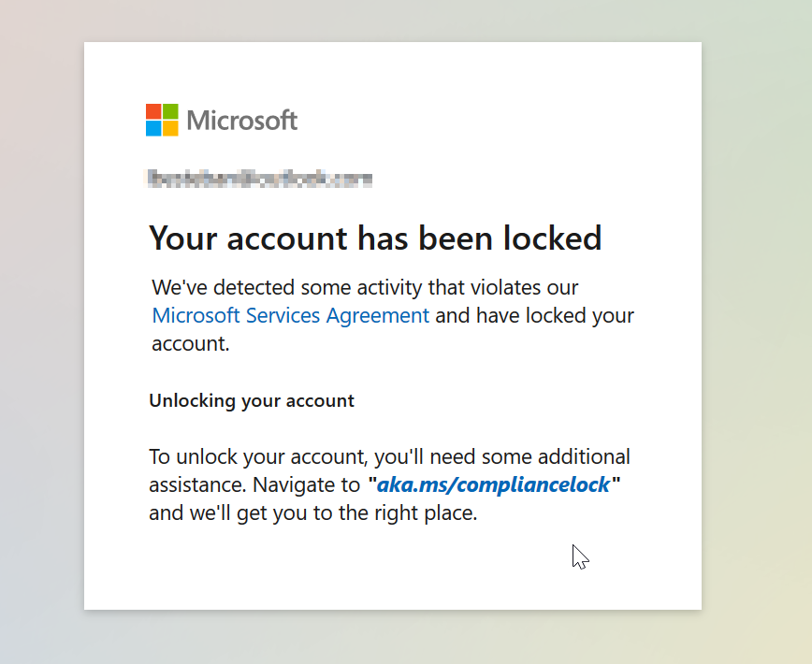The image size is (812, 664).
Task: Click the yellow square of the Microsoft logo
Action: (x=170, y=128)
